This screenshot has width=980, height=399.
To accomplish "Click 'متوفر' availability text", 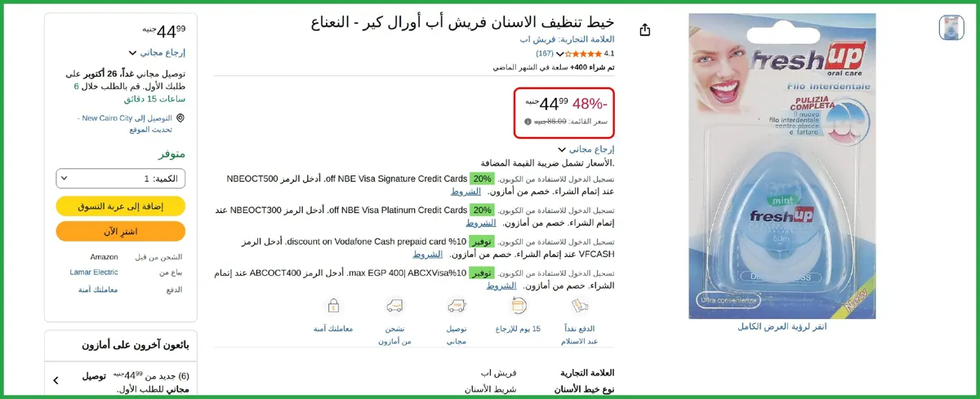I will tap(171, 153).
